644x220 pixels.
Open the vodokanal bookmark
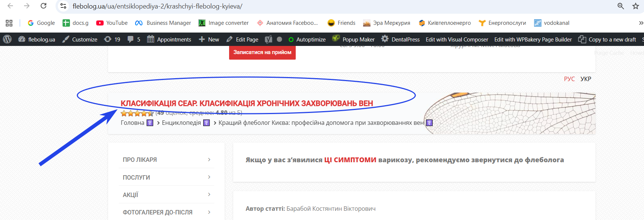click(x=551, y=23)
